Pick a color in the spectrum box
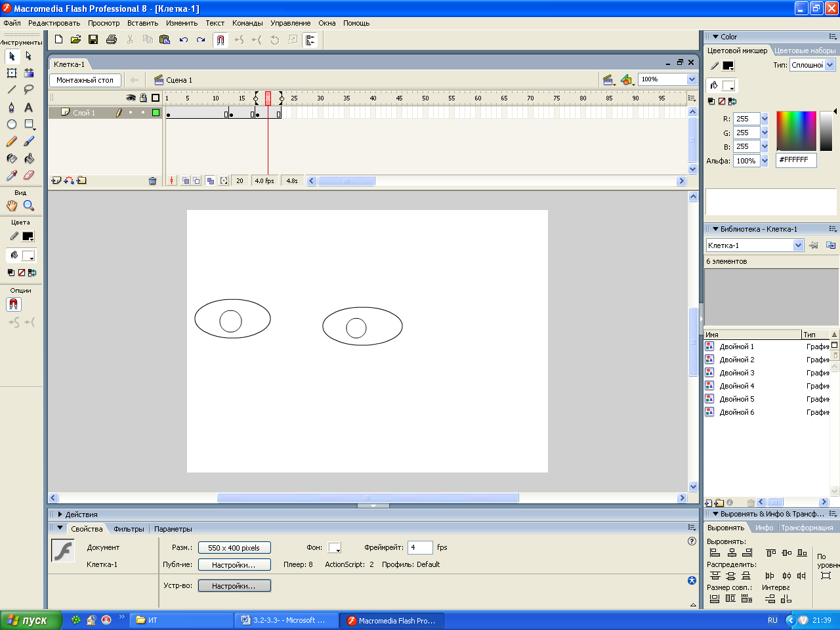The width and height of the screenshot is (840, 630). (796, 131)
